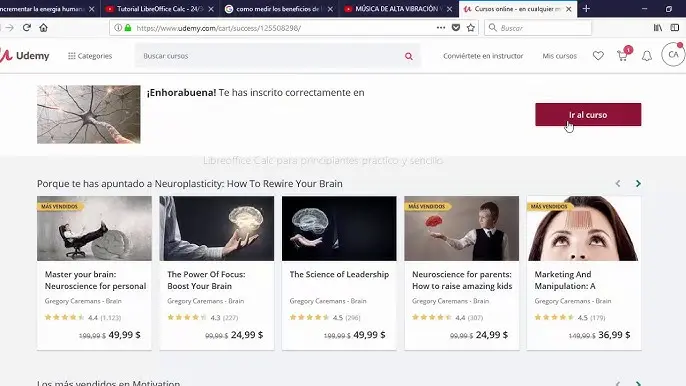Click the green padlock site security icon
This screenshot has height=386, width=686.
[x=128, y=28]
